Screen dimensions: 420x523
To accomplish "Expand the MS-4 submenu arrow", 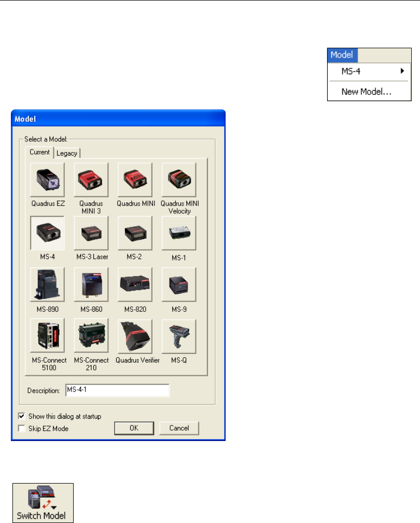I will (x=402, y=71).
